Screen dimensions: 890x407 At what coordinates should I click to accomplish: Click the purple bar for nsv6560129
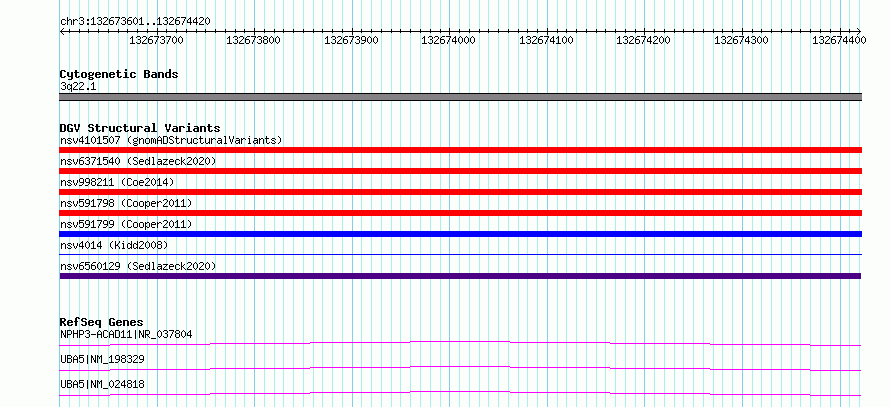pos(460,276)
